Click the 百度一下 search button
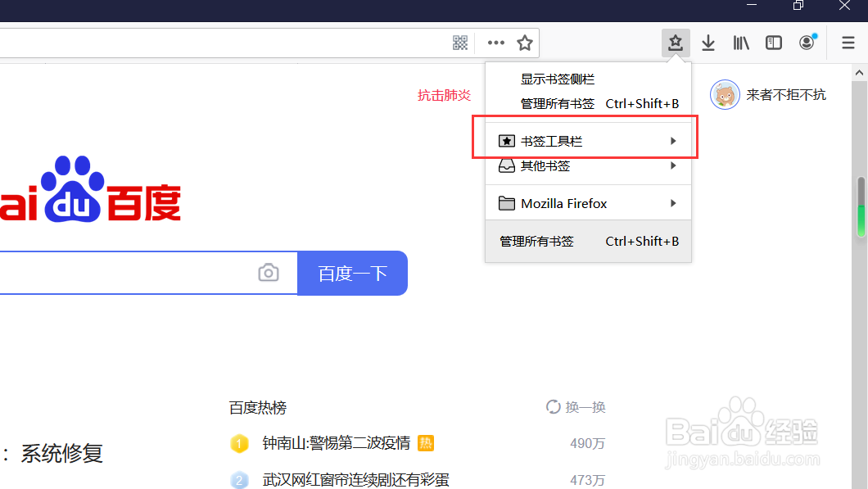This screenshot has width=868, height=489. (353, 273)
